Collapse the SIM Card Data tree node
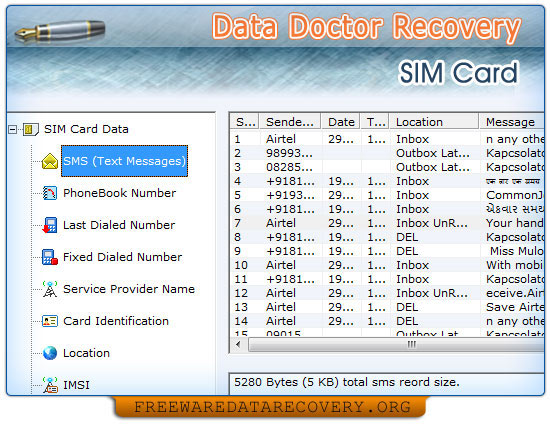This screenshot has width=550, height=425. pyautogui.click(x=13, y=130)
